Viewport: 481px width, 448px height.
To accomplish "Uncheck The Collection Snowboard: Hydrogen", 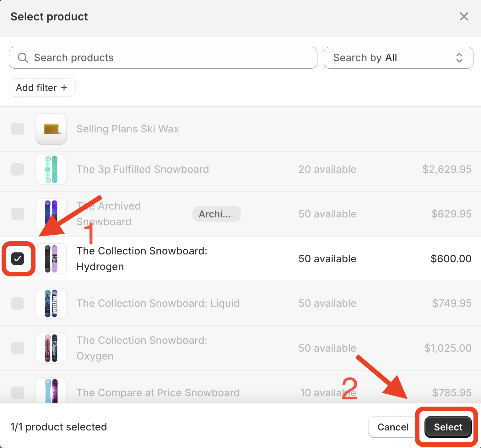I will 18,259.
